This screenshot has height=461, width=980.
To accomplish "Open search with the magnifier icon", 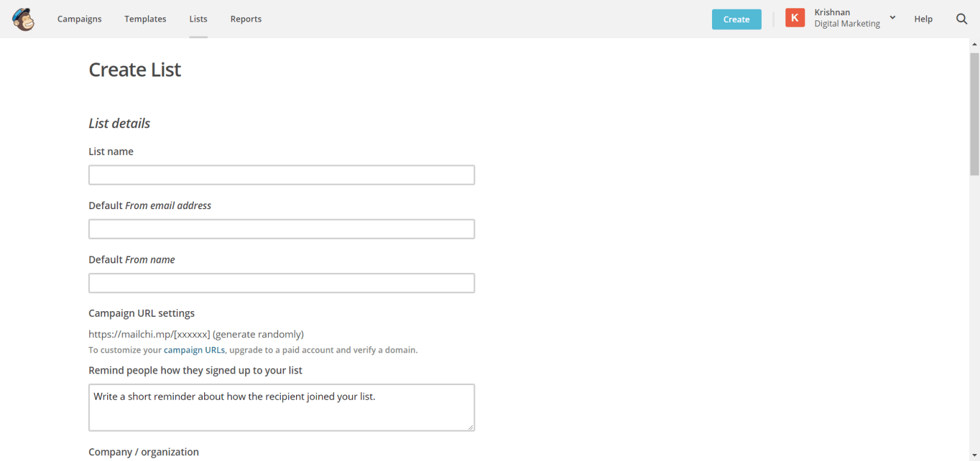I will point(961,19).
